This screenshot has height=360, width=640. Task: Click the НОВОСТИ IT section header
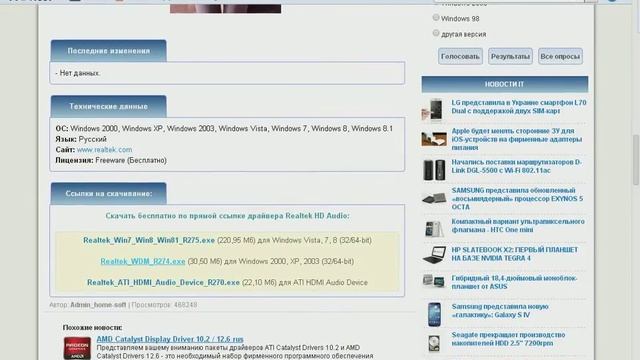point(504,84)
